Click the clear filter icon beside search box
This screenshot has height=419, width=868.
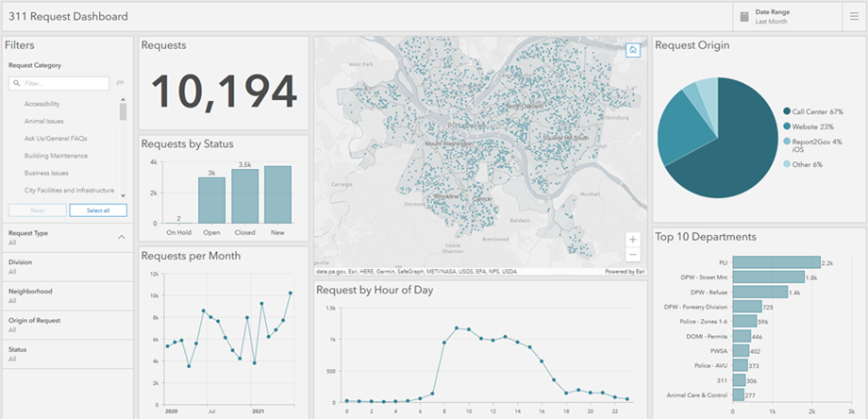coord(121,83)
